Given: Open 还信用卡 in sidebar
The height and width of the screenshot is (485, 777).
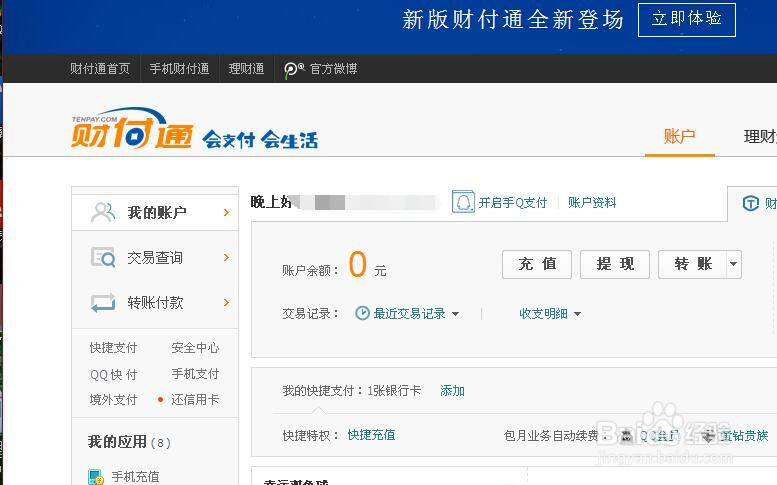Looking at the screenshot, I should 195,399.
